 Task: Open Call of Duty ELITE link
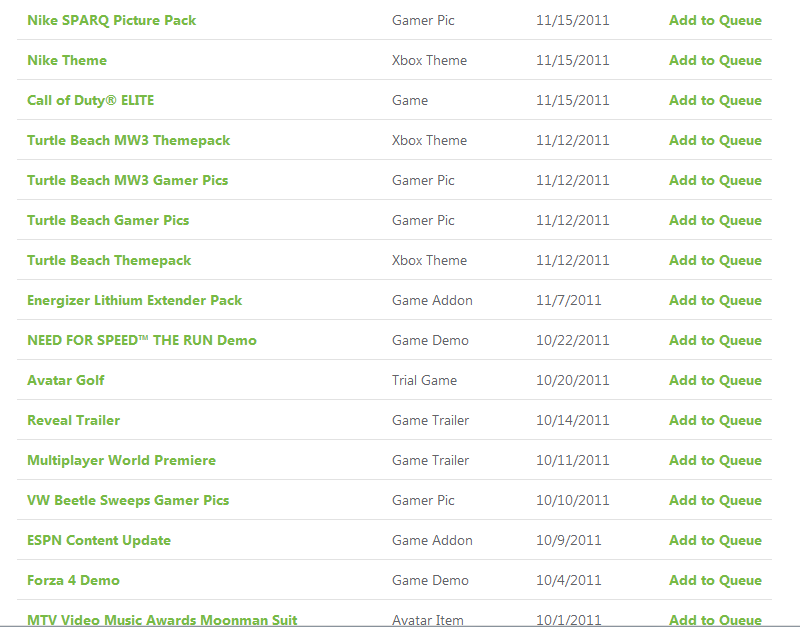tap(90, 100)
